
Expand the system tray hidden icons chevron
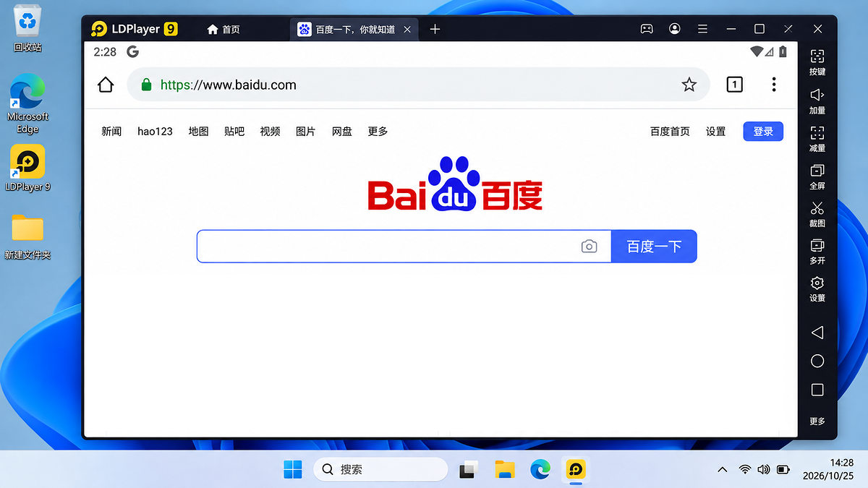(722, 470)
